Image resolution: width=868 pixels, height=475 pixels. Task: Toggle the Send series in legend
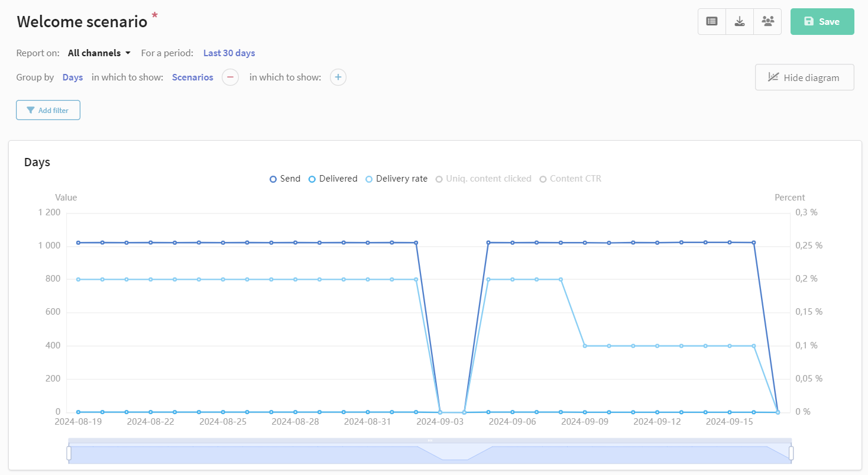(x=285, y=179)
